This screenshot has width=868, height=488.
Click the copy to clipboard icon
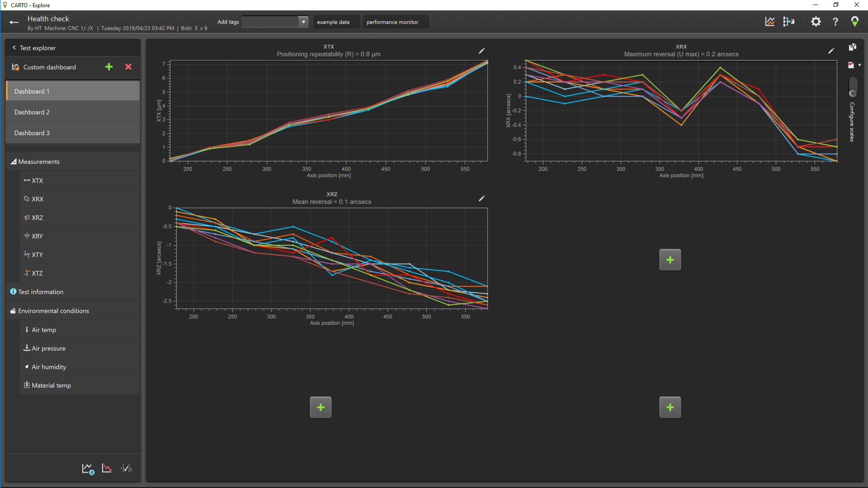[852, 47]
